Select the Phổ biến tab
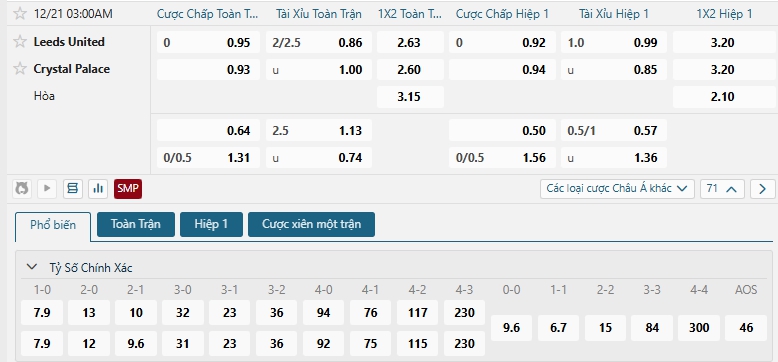Screen dimensions: 778x362 (x=53, y=226)
